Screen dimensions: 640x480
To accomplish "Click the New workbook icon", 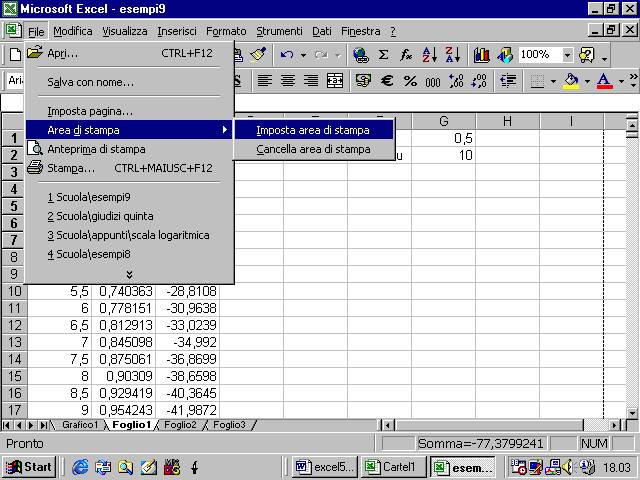I will coord(15,54).
